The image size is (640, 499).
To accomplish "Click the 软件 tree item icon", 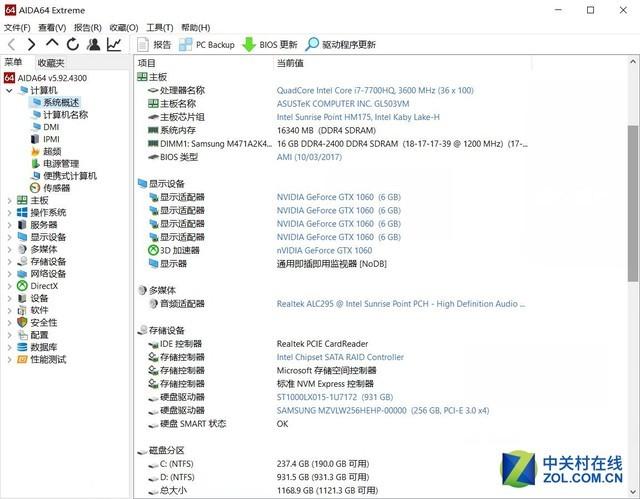I will [22, 310].
